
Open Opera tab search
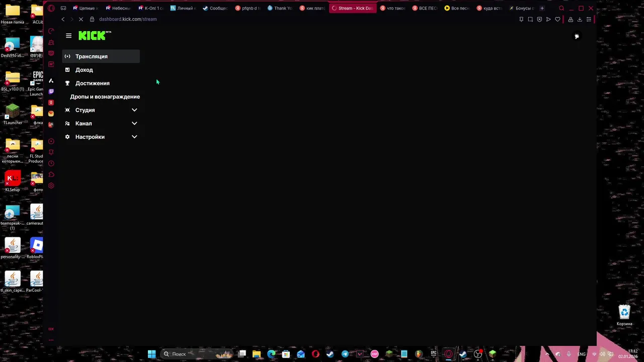561,8
